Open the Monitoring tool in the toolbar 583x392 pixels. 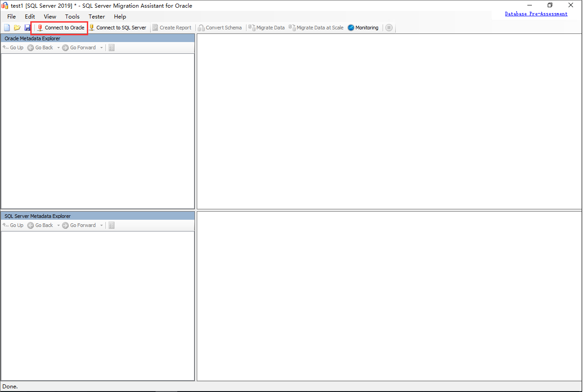363,28
